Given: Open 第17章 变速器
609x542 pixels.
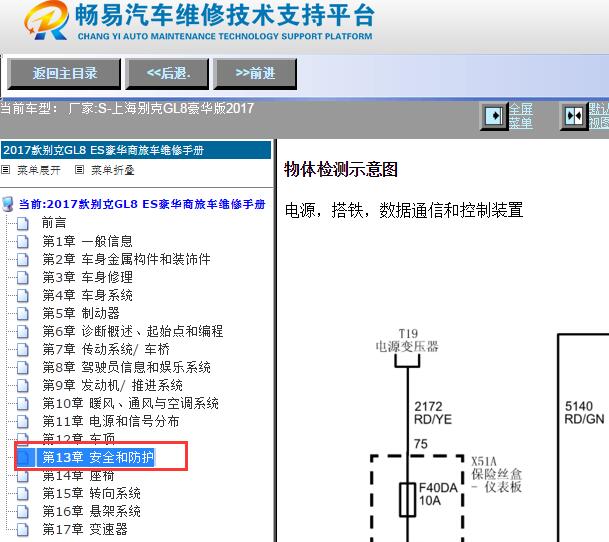Looking at the screenshot, I should tap(85, 529).
